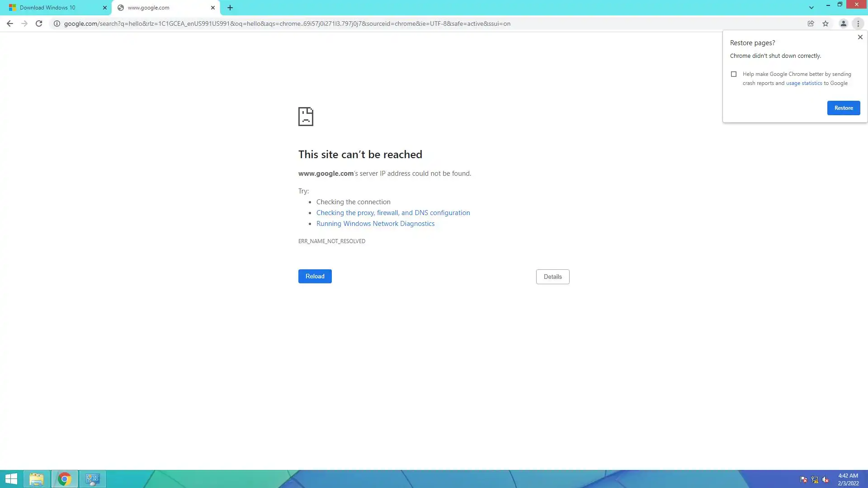Open a new tab with plus button
The width and height of the screenshot is (868, 488).
pos(230,8)
